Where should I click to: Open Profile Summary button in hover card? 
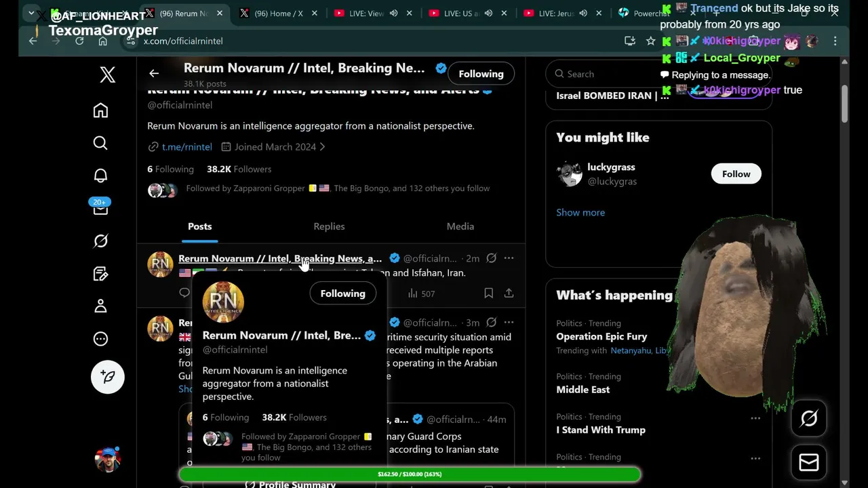290,484
